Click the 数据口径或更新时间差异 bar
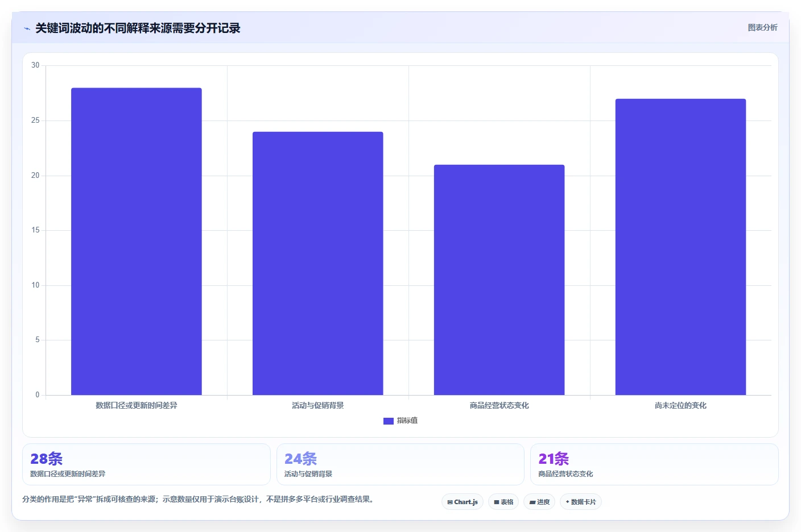Image resolution: width=801 pixels, height=532 pixels. 137,242
